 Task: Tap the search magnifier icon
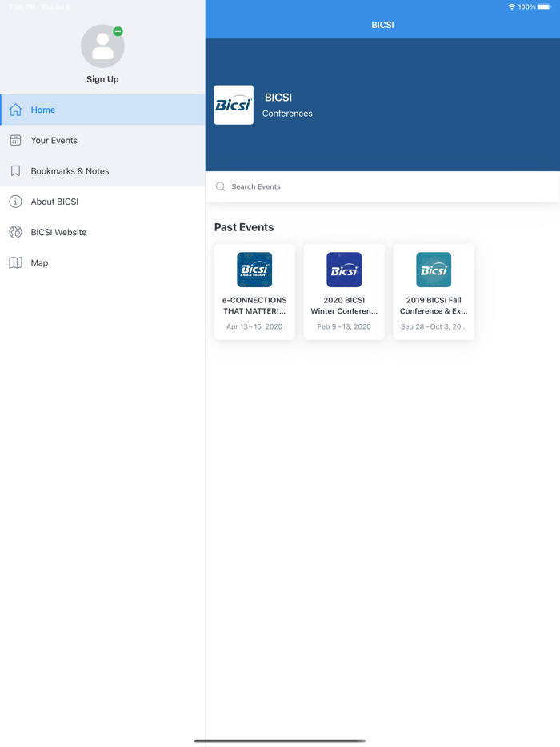[x=220, y=186]
